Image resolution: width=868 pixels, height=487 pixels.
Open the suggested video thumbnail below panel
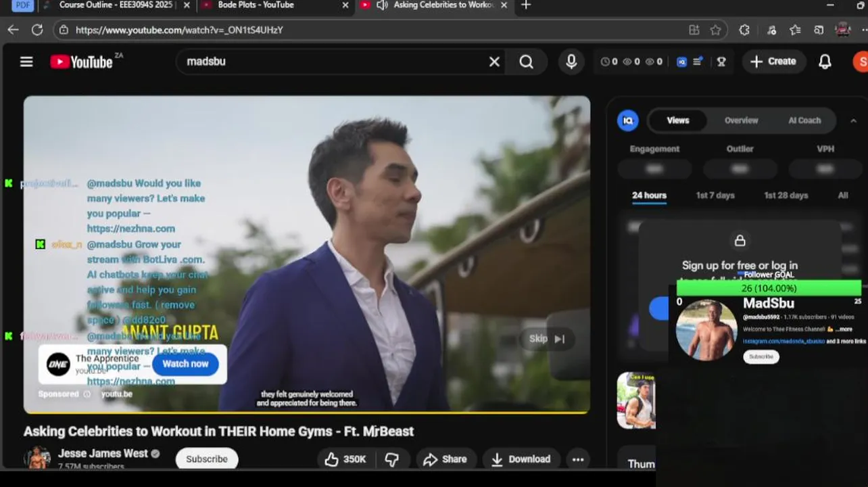point(636,400)
